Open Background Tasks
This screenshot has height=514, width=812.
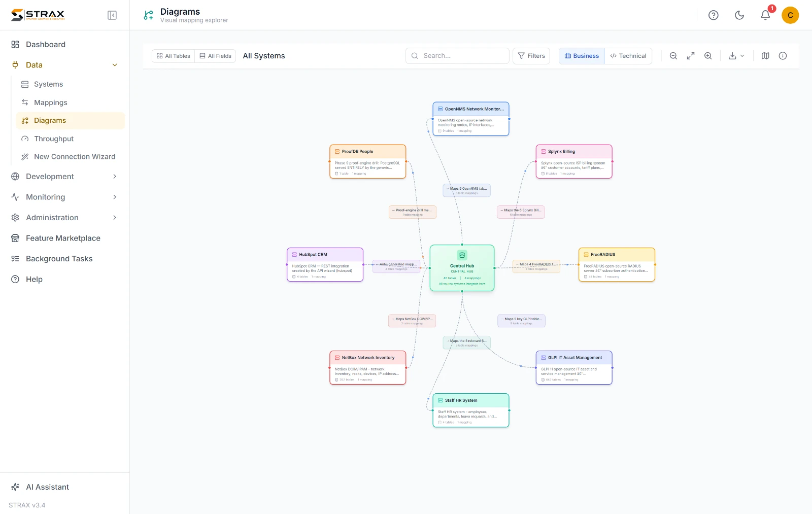(65, 259)
